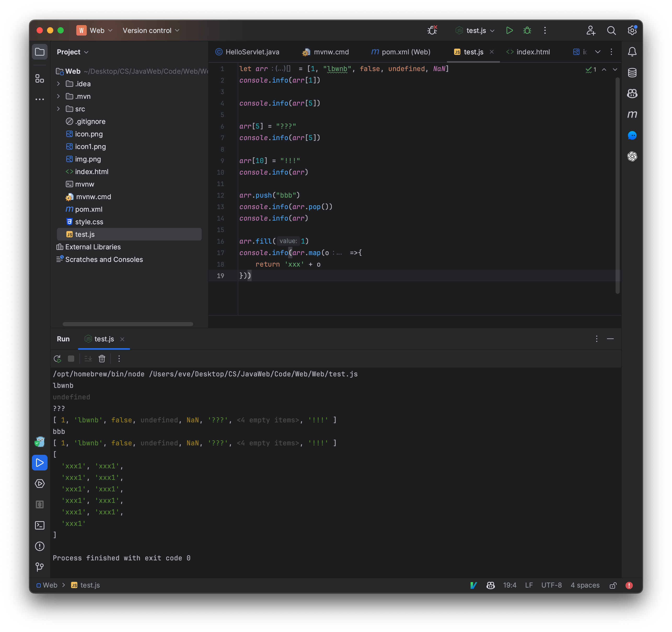This screenshot has width=672, height=632.
Task: Open the Git tool window
Action: pos(39,567)
